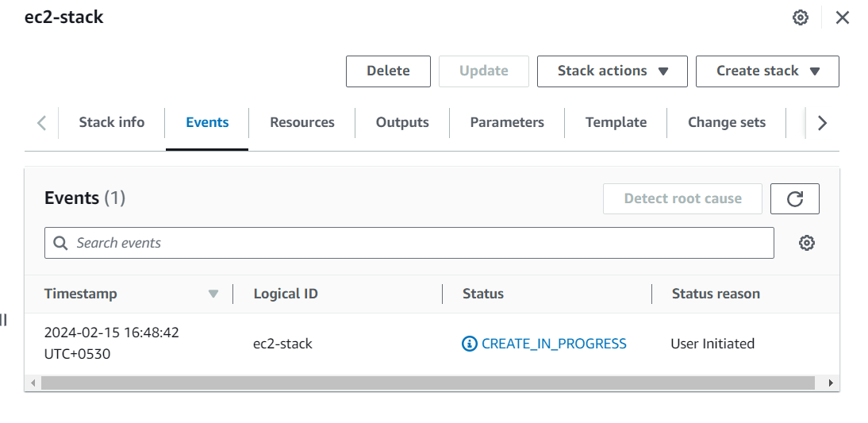The height and width of the screenshot is (423, 868).
Task: Go to the Template tab
Action: tap(616, 122)
